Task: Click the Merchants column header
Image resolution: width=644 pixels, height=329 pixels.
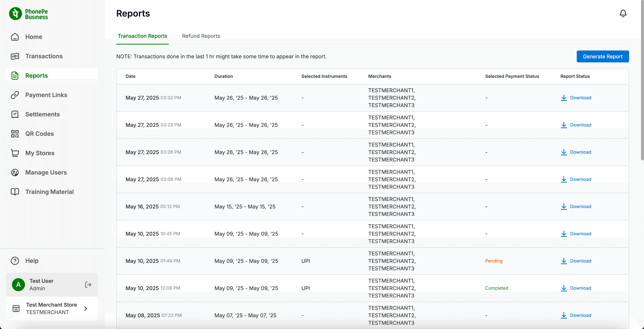Action: click(380, 76)
